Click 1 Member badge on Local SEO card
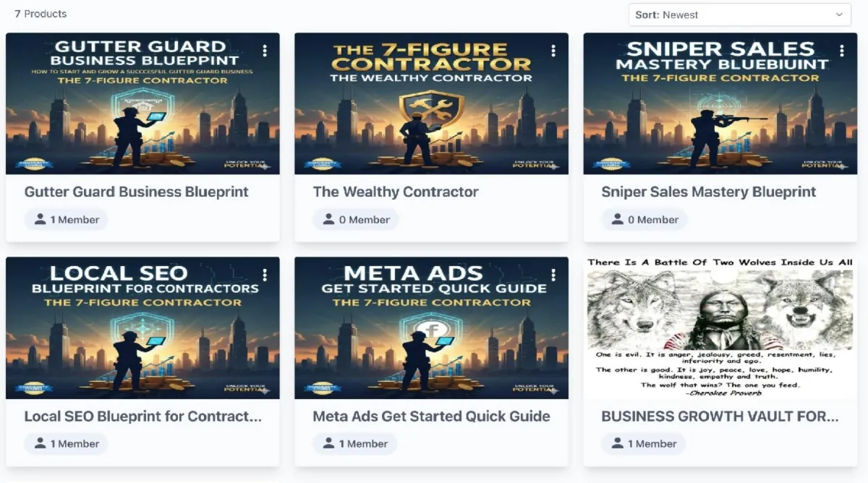The width and height of the screenshot is (868, 483). coord(66,444)
